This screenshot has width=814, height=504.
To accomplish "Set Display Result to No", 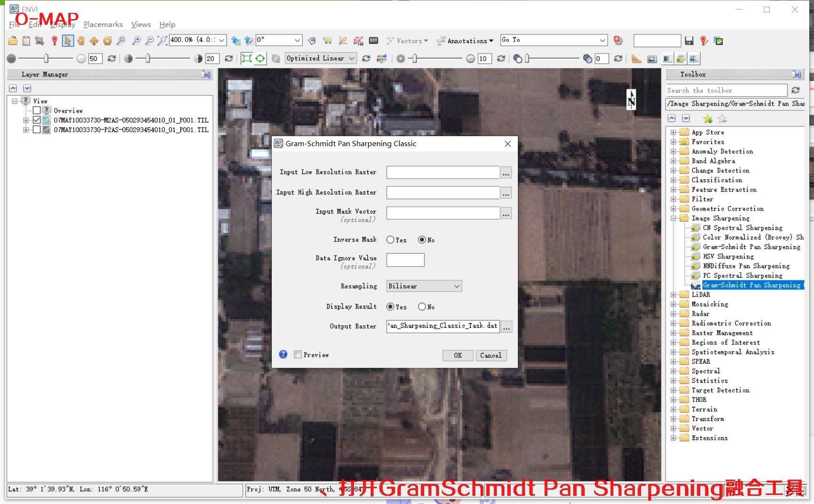I will tap(422, 307).
